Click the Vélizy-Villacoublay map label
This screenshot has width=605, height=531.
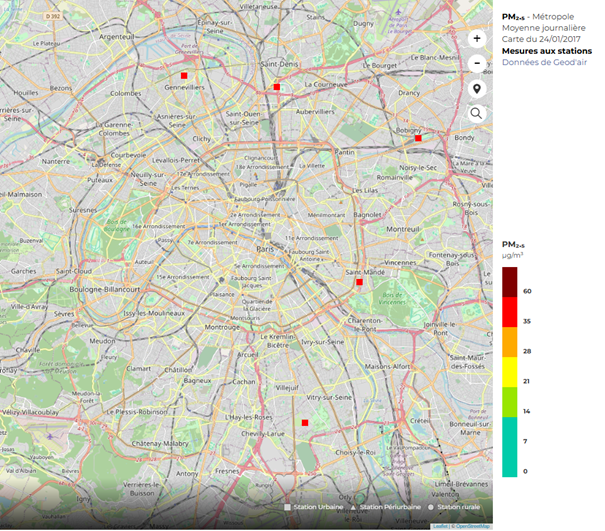pos(30,412)
